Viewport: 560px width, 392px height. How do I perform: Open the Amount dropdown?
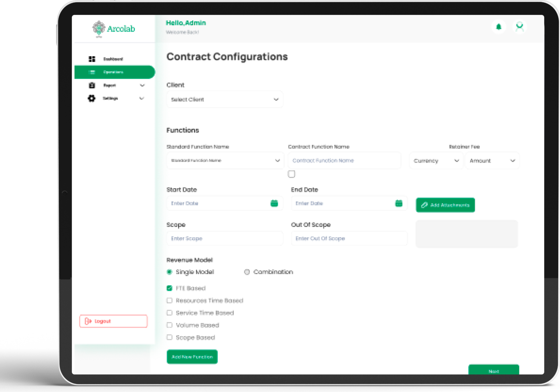pyautogui.click(x=492, y=161)
